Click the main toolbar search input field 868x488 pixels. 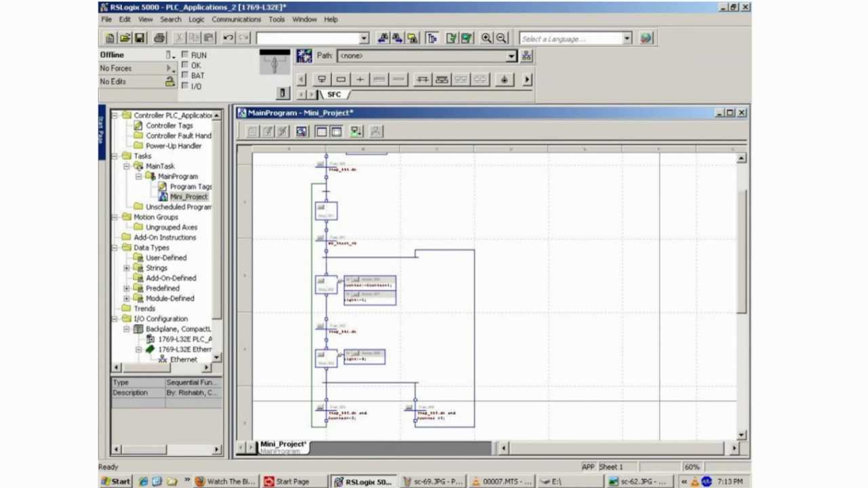(x=308, y=39)
